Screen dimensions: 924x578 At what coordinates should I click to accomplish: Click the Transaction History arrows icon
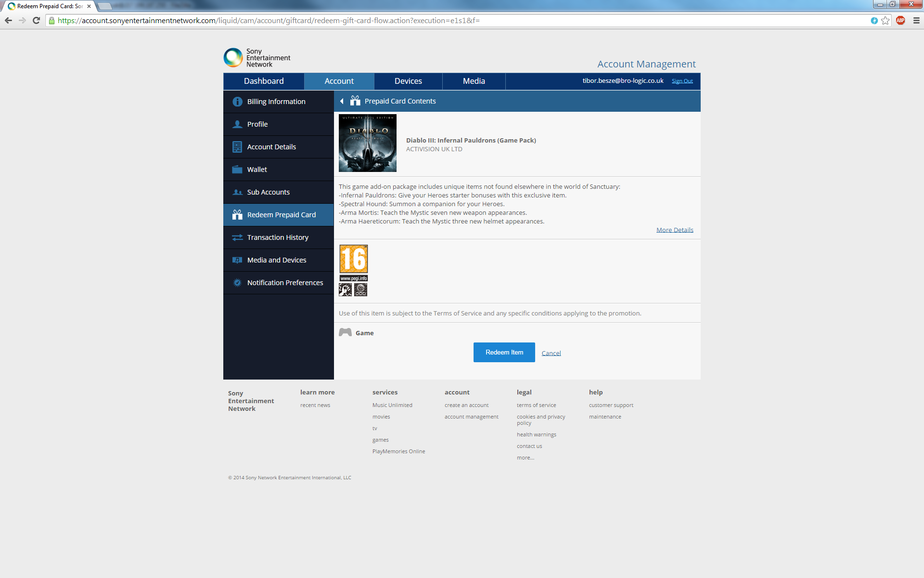click(237, 237)
